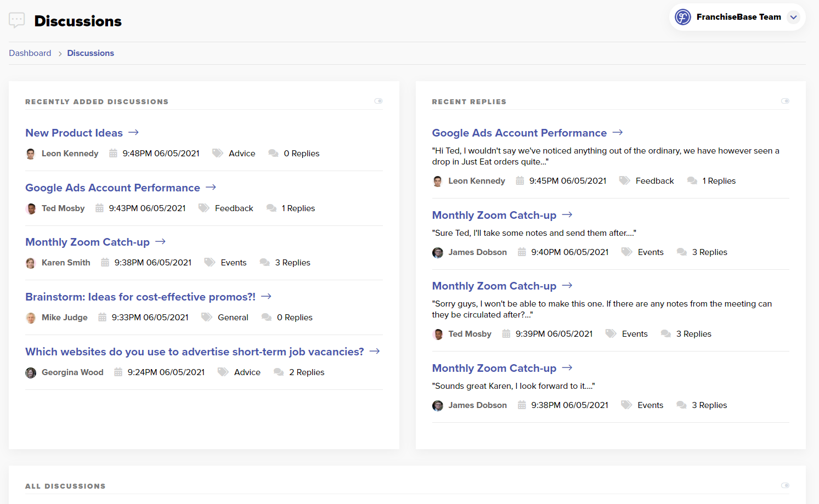Click Georgina Wood avatar
The height and width of the screenshot is (504, 819).
click(31, 372)
